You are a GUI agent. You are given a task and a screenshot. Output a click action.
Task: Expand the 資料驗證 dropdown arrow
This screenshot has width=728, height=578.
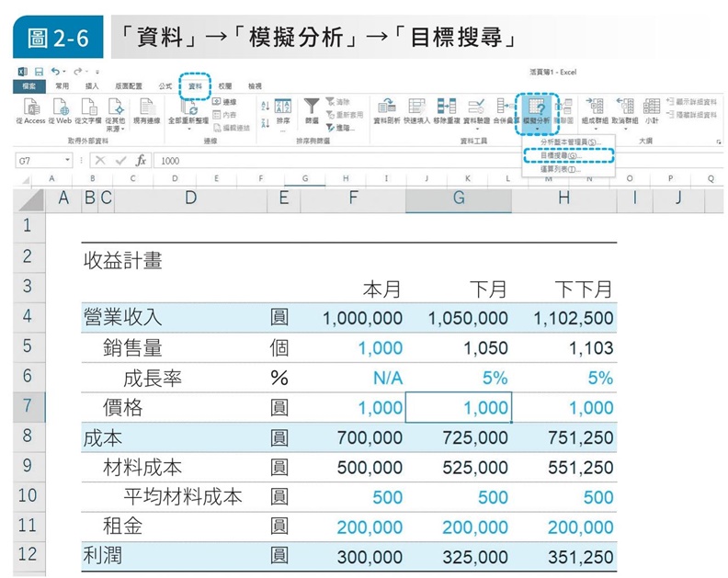(476, 128)
